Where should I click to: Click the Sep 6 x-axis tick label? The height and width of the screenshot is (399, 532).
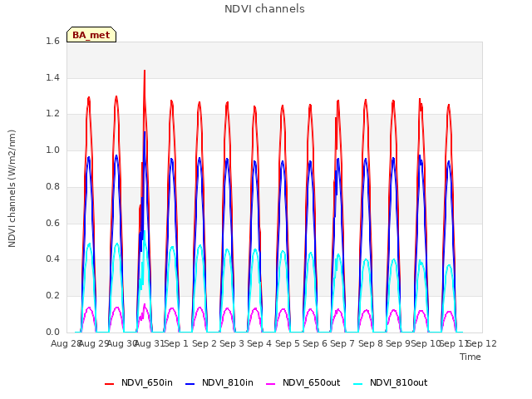315,343
